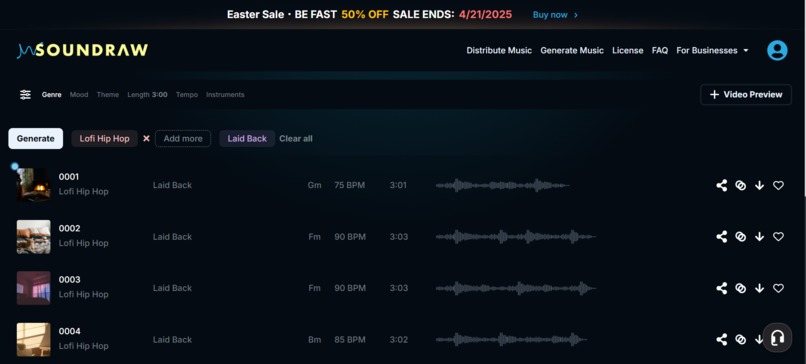The image size is (806, 364).
Task: Play track 0004 via its thumbnail
Action: (33, 339)
